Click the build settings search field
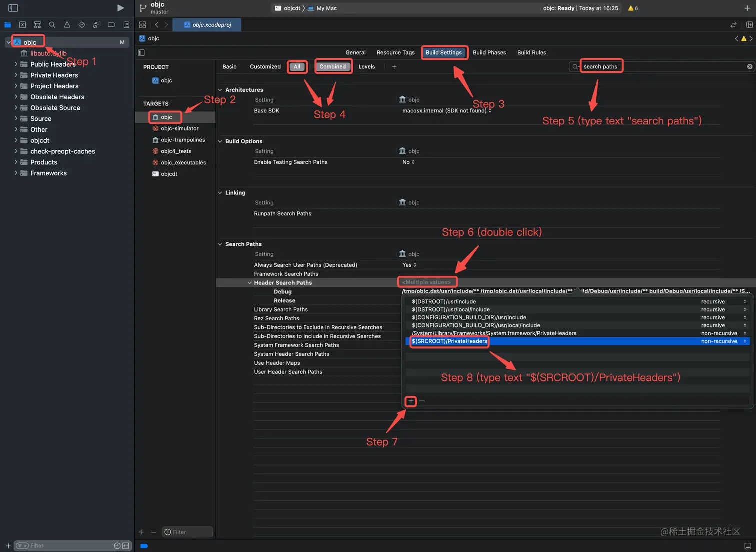The image size is (756, 552). [662, 67]
